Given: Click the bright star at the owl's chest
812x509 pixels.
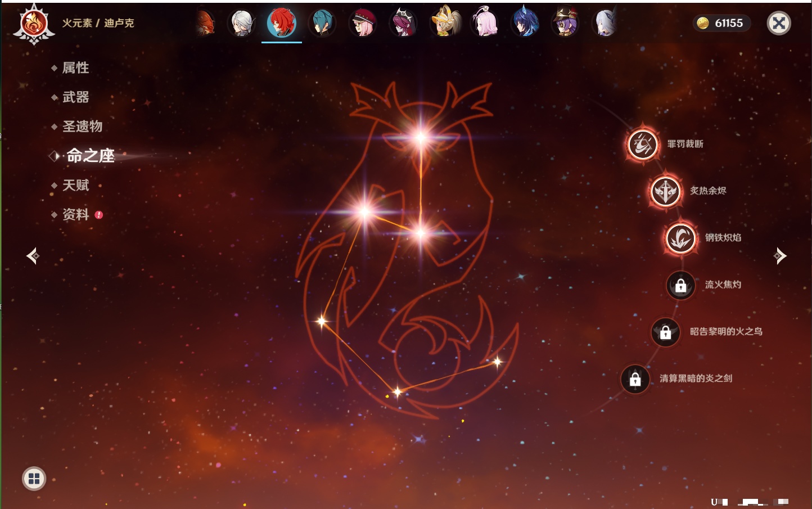Looking at the screenshot, I should tap(421, 233).
